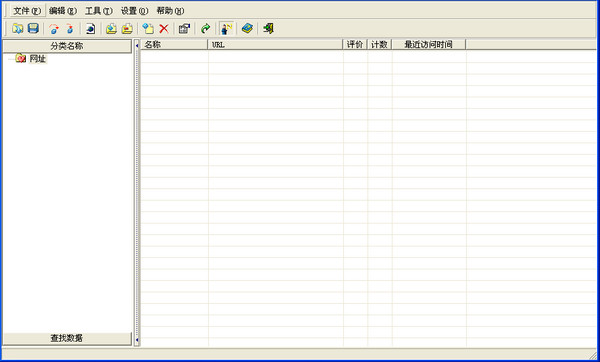This screenshot has height=362, width=600.
Task: Click the red X delete icon
Action: (164, 29)
